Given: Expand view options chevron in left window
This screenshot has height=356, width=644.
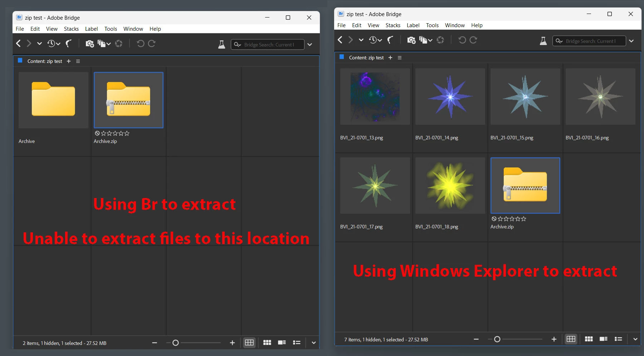Looking at the screenshot, I should coord(314,343).
